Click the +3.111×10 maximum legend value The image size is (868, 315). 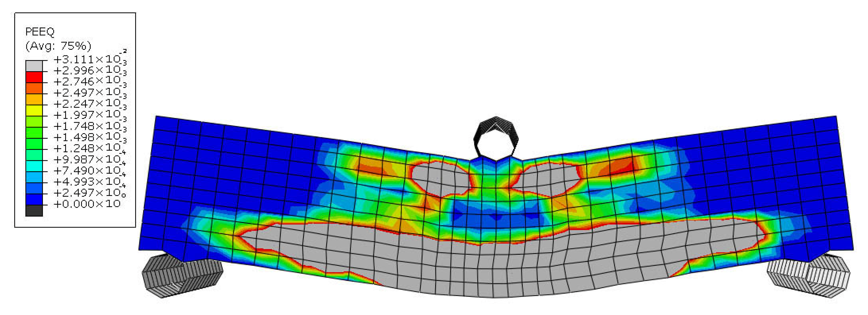coord(87,60)
